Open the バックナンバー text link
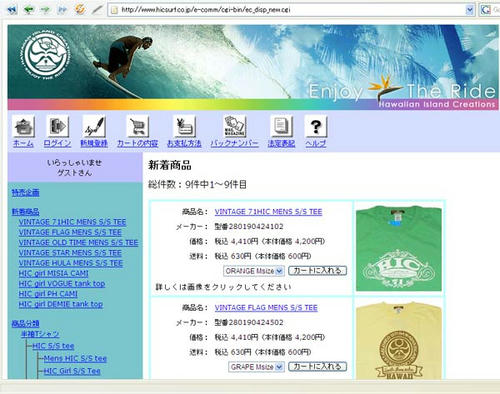 (235, 143)
